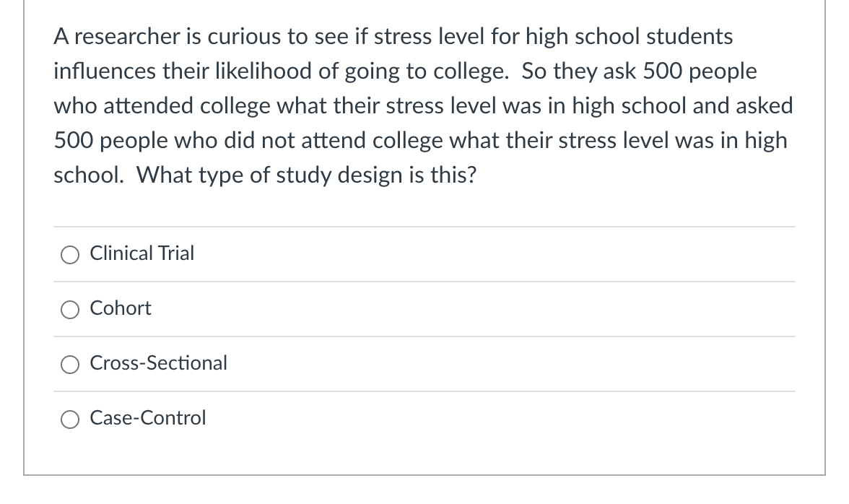Click the sentence "What type of study design is this?"

[306, 175]
